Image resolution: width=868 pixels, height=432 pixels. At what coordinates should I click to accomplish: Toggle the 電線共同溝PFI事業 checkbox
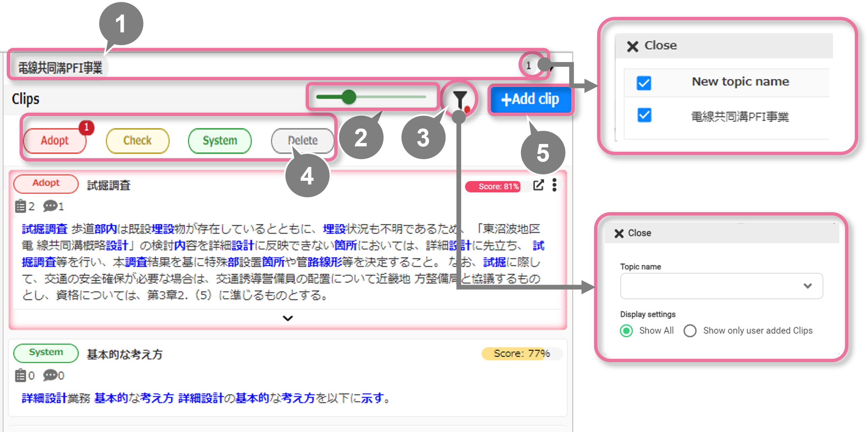(644, 115)
